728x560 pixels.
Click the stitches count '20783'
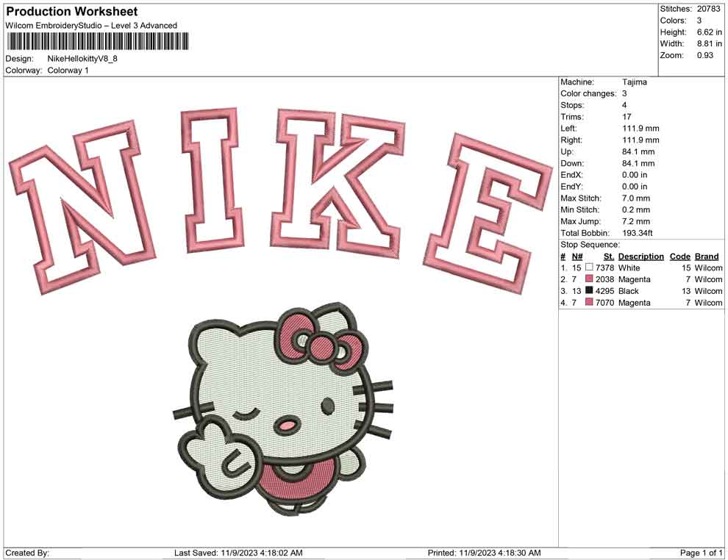(708, 9)
